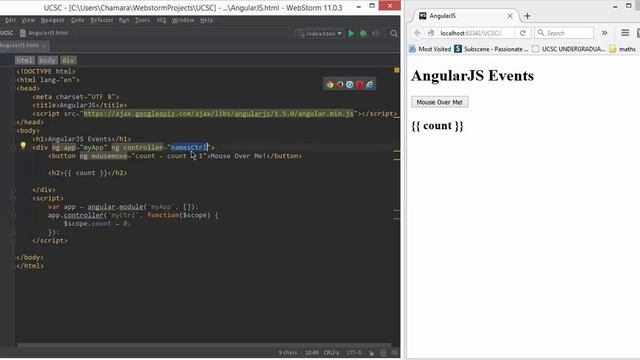Open page in Safari from editor browser popup
The height and width of the screenshot is (360, 640).
[350, 84]
